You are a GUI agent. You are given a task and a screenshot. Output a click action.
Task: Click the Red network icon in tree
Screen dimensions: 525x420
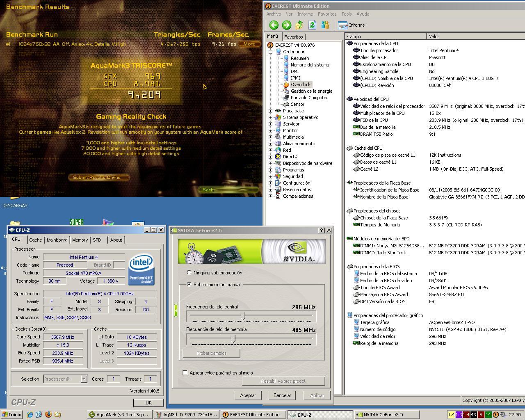[278, 150]
